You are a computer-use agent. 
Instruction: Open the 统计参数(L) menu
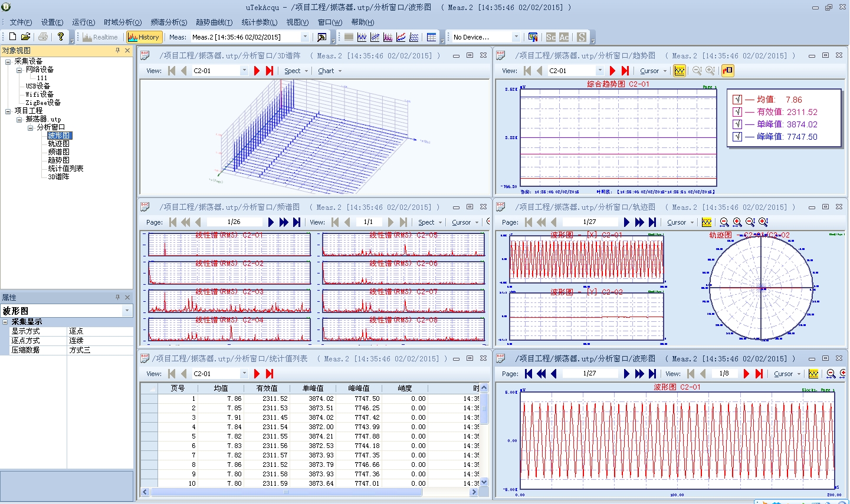(259, 22)
